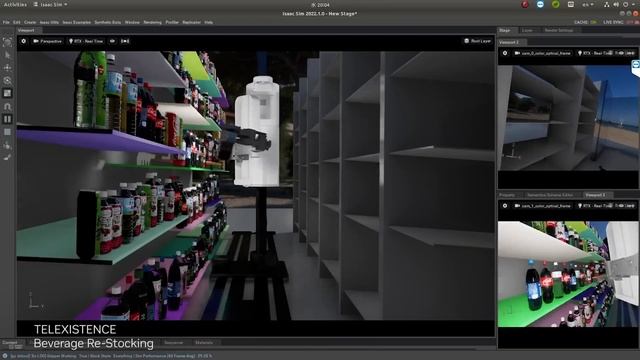This screenshot has width=640, height=360.
Task: Open RTX - Real-Time renderer dropdown in main Viewport
Action: [x=86, y=41]
